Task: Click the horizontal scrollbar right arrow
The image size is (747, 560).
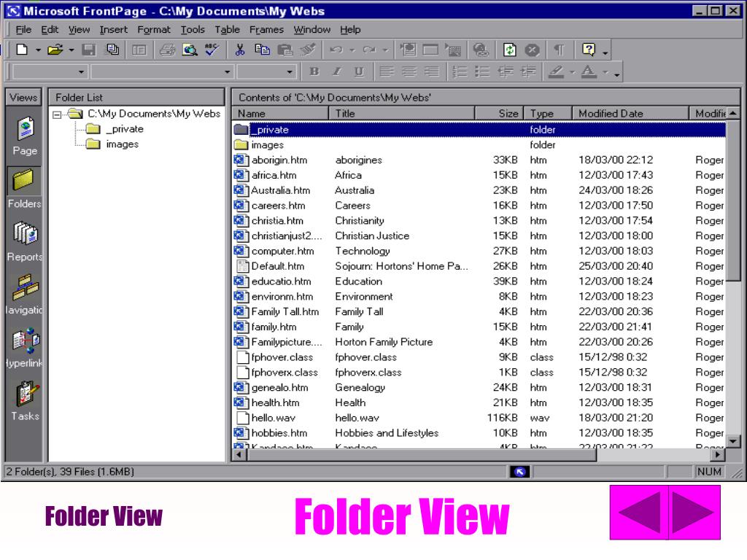Action: (718, 455)
